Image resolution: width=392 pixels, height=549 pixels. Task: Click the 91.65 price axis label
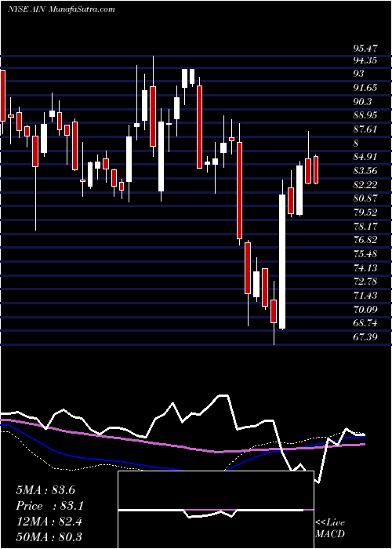click(365, 88)
